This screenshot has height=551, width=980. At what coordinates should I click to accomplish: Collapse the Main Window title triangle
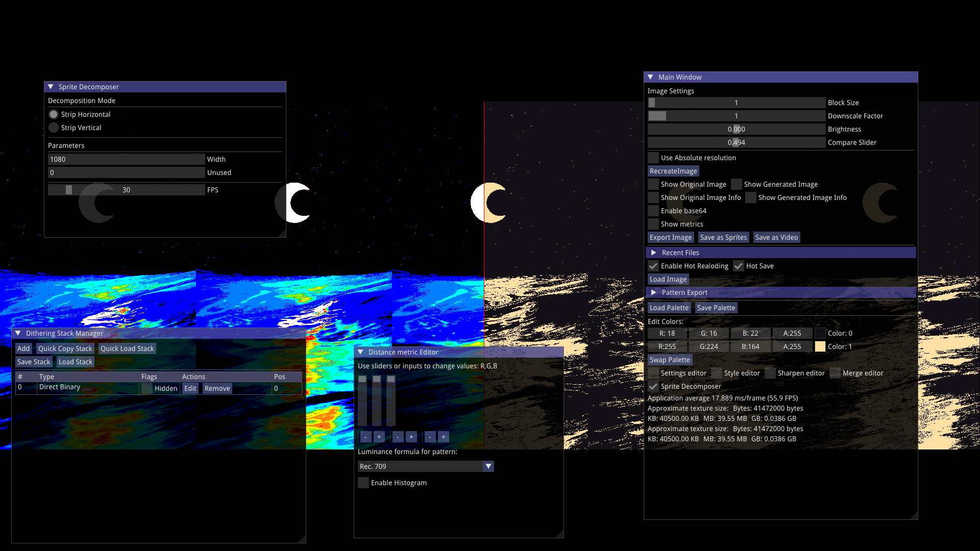click(650, 77)
